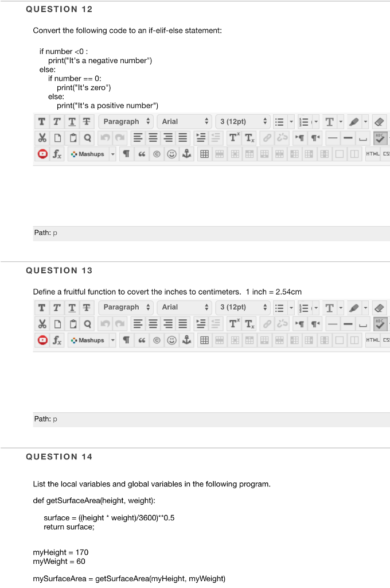Toggle strikethrough in Question 12 editor
This screenshot has width=390, height=588.
(87, 122)
